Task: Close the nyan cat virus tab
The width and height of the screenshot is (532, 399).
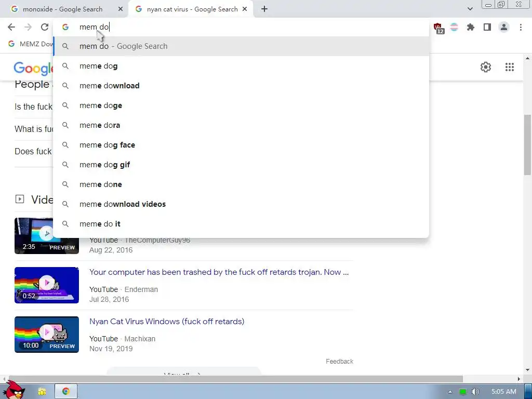Action: click(245, 9)
